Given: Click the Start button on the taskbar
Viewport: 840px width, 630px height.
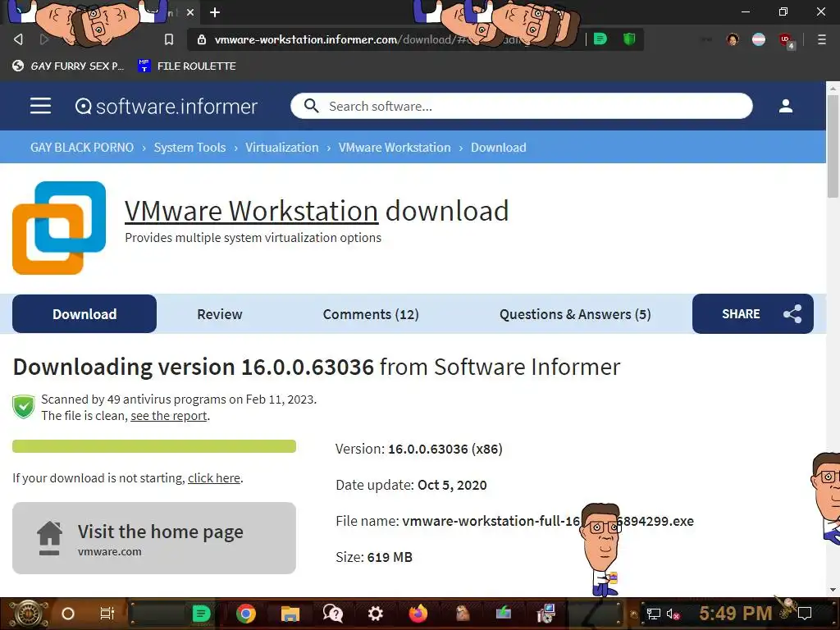Looking at the screenshot, I should (x=27, y=614).
